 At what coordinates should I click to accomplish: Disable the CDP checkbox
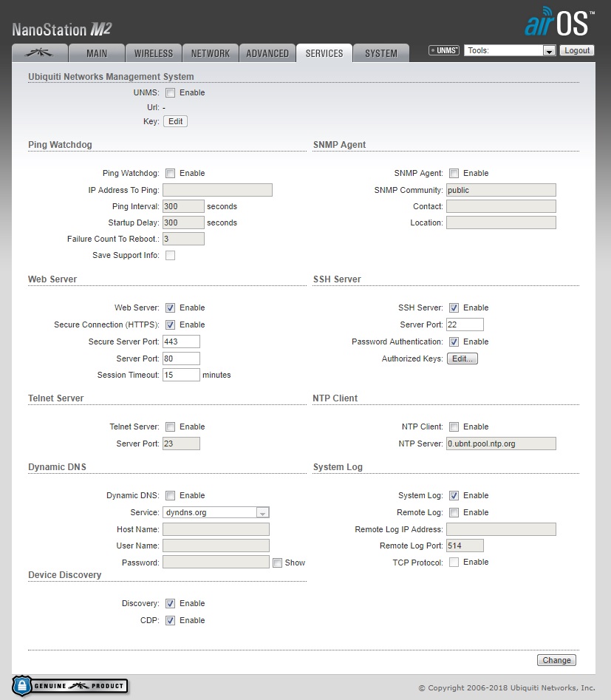[x=170, y=620]
